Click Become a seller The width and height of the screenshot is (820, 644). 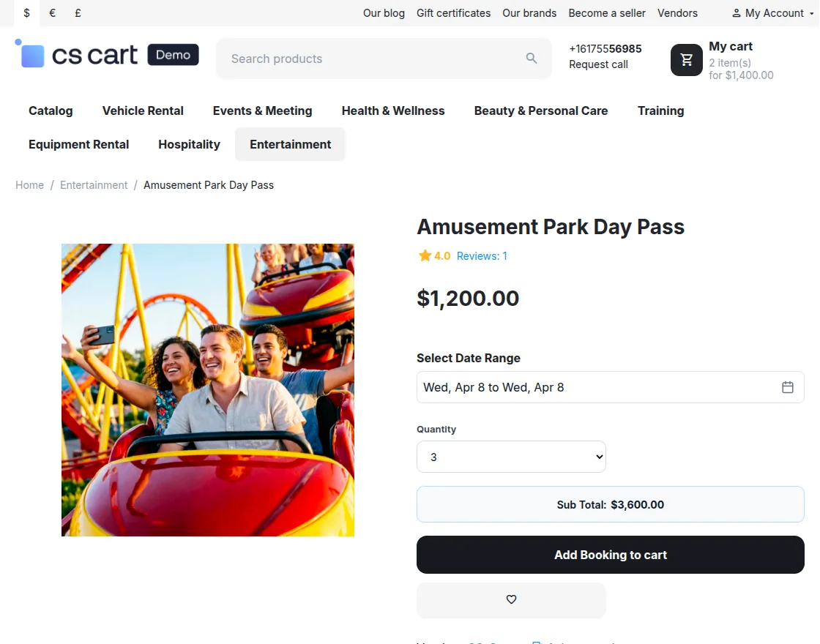607,12
